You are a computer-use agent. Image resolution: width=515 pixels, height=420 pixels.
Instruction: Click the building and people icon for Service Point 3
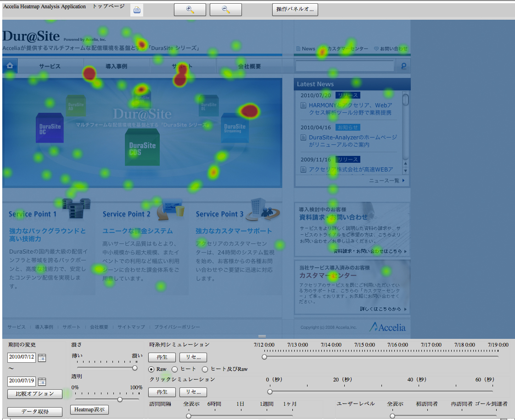point(263,209)
